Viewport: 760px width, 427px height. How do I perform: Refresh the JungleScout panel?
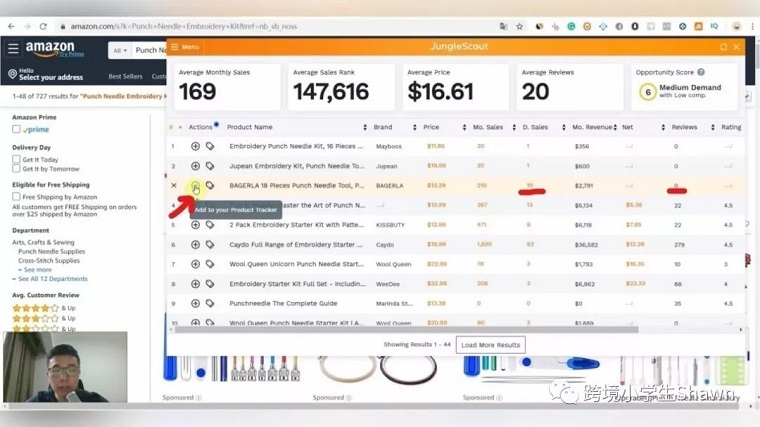point(723,47)
